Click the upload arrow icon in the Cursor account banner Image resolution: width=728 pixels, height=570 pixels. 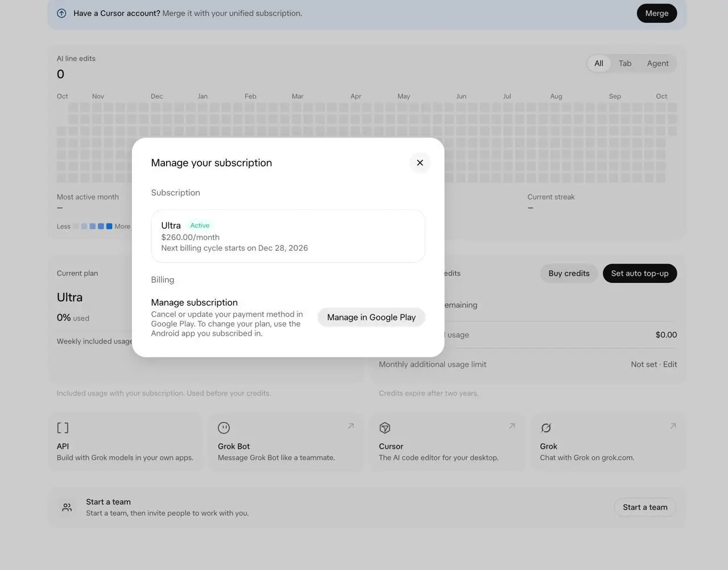click(x=61, y=13)
